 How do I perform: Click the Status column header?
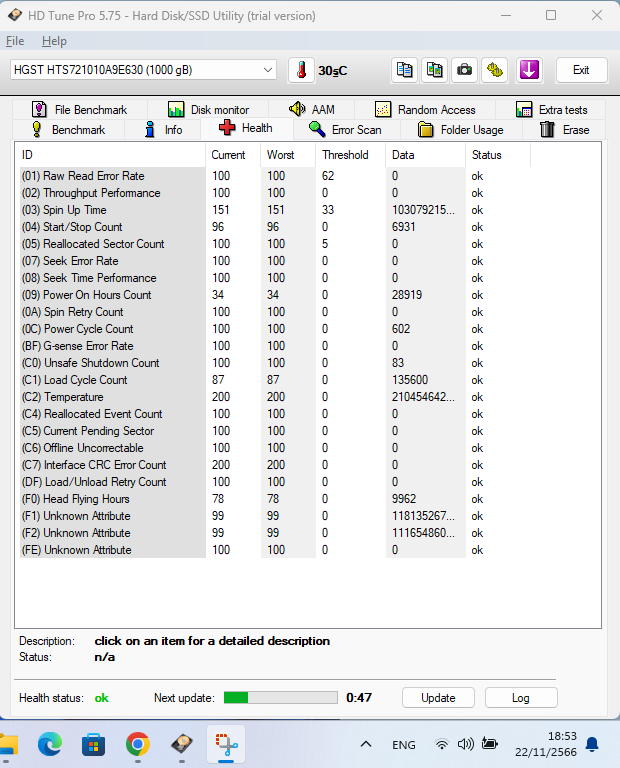[498, 155]
